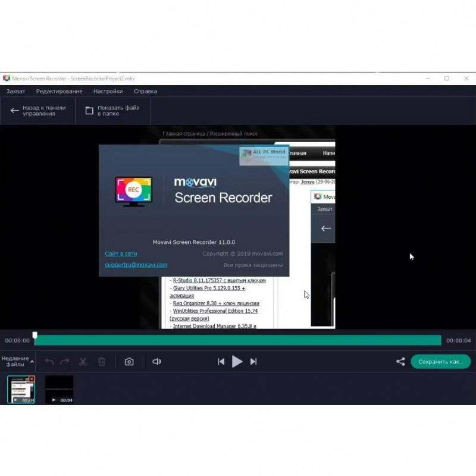Click Movavi Screen Recorder 11.0.0 version text

pos(194,242)
